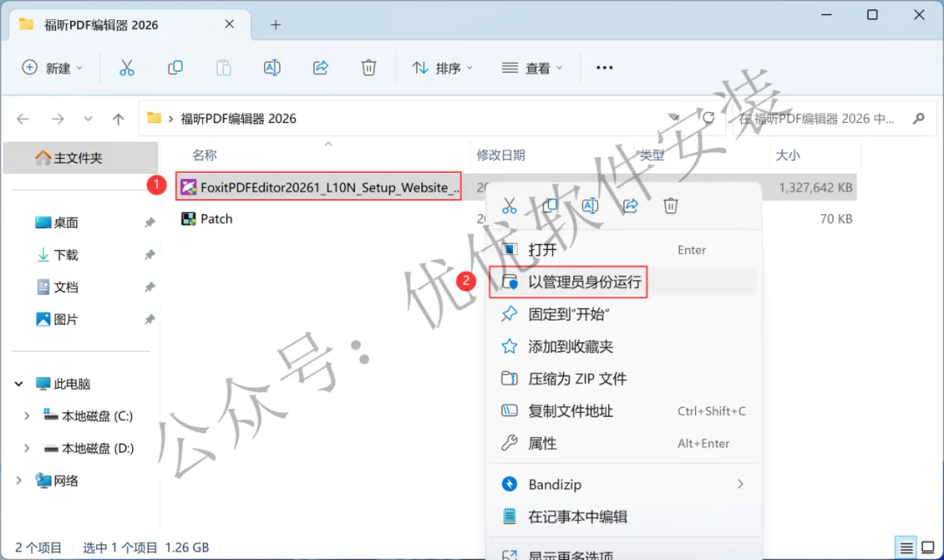Select the FoxitPDFEditor20261_L10N_Setup_Website file

click(x=319, y=187)
